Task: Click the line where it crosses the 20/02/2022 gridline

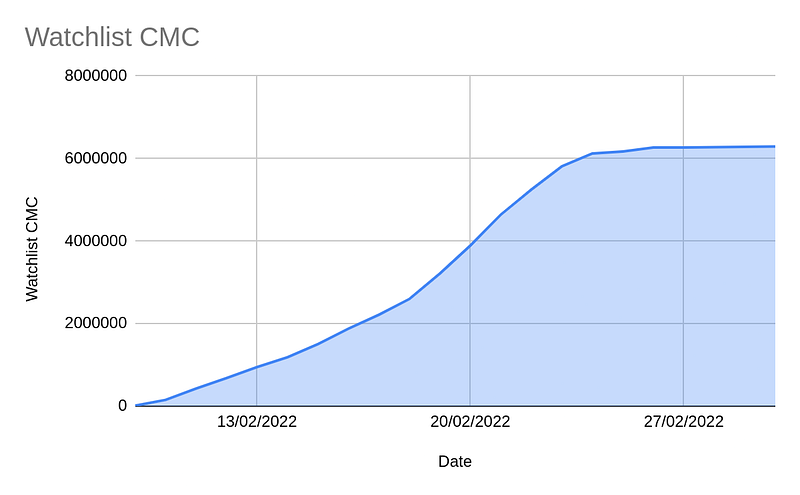Action: tap(470, 244)
